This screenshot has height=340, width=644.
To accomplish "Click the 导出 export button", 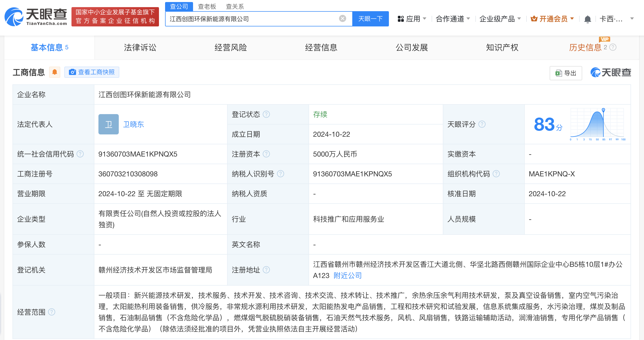I will 566,73.
